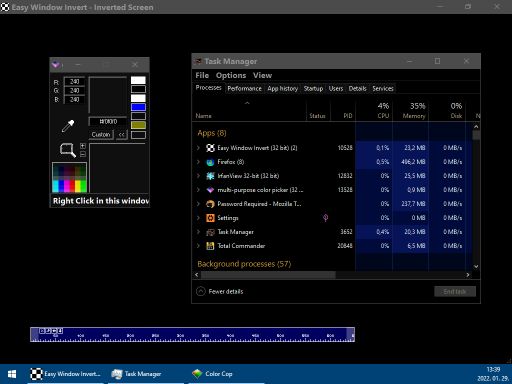Click the Task Manager title bar icon

198,61
